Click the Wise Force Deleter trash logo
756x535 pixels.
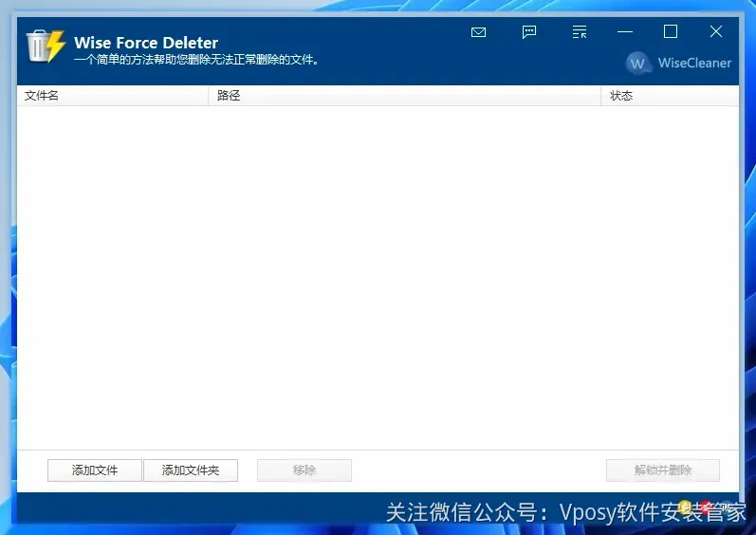[46, 46]
